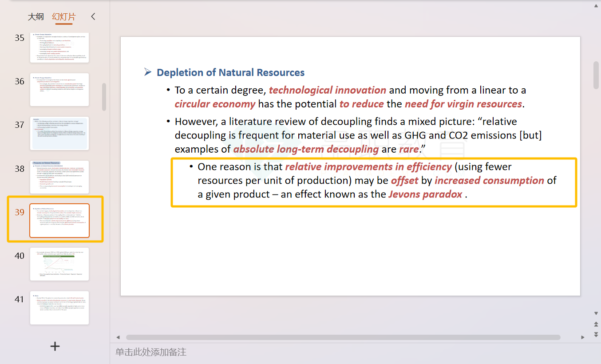Click the vertical scrollbar up arrow
The height and width of the screenshot is (364, 601).
[x=597, y=5]
